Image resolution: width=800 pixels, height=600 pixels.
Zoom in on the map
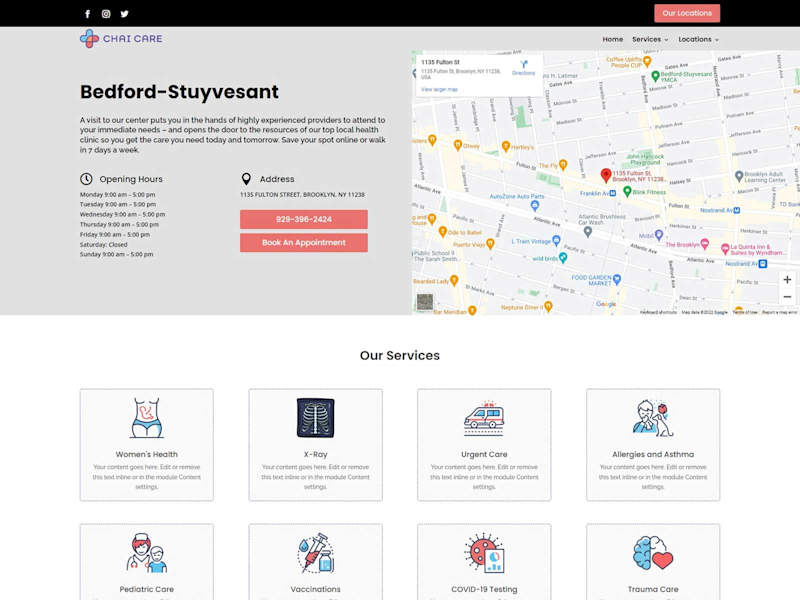point(787,280)
